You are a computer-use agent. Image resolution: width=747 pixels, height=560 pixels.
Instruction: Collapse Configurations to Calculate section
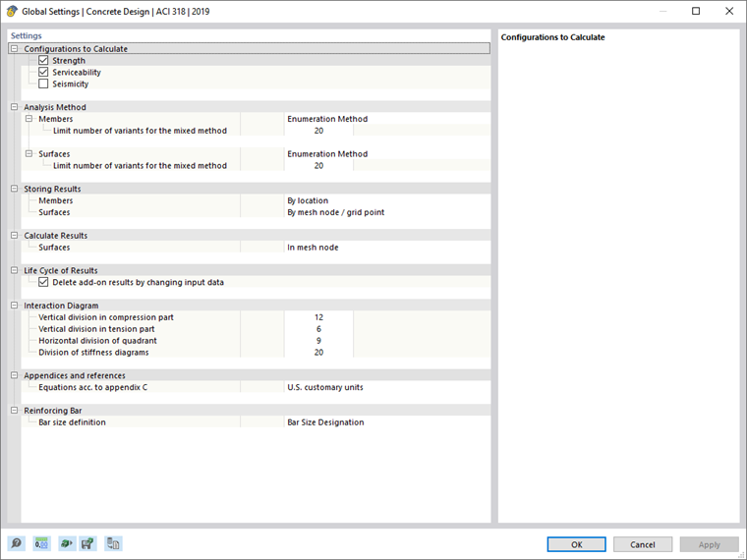coord(15,48)
